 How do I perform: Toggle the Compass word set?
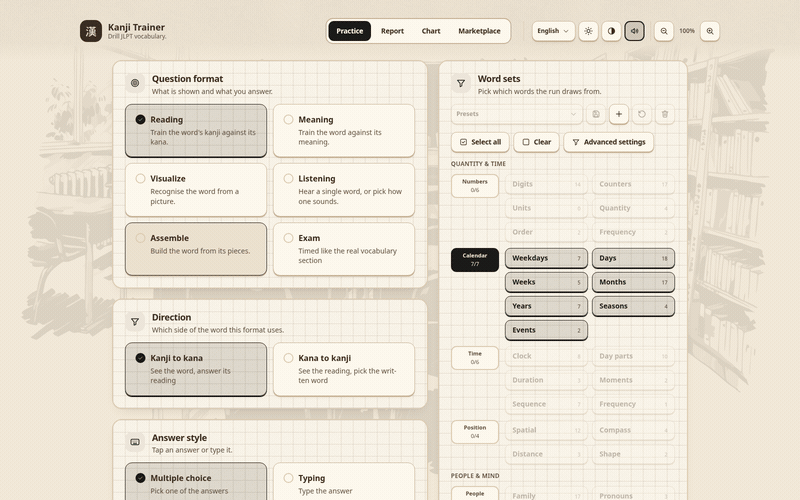coord(633,430)
